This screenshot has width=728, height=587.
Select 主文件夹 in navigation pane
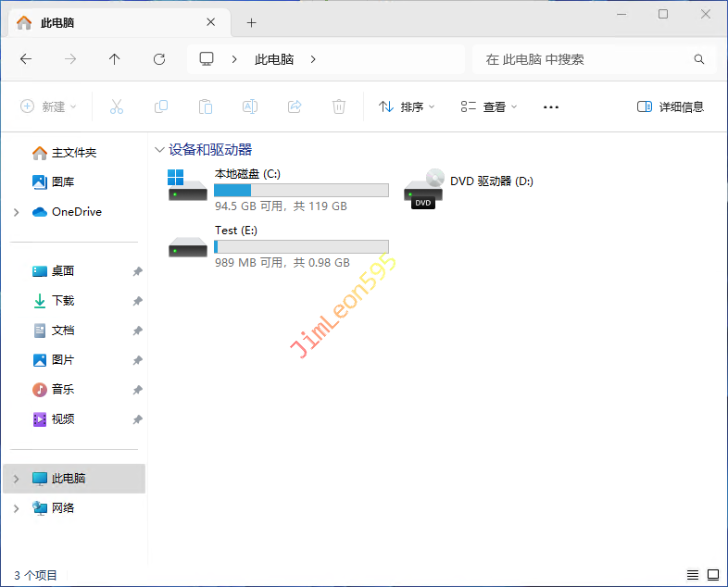73,153
